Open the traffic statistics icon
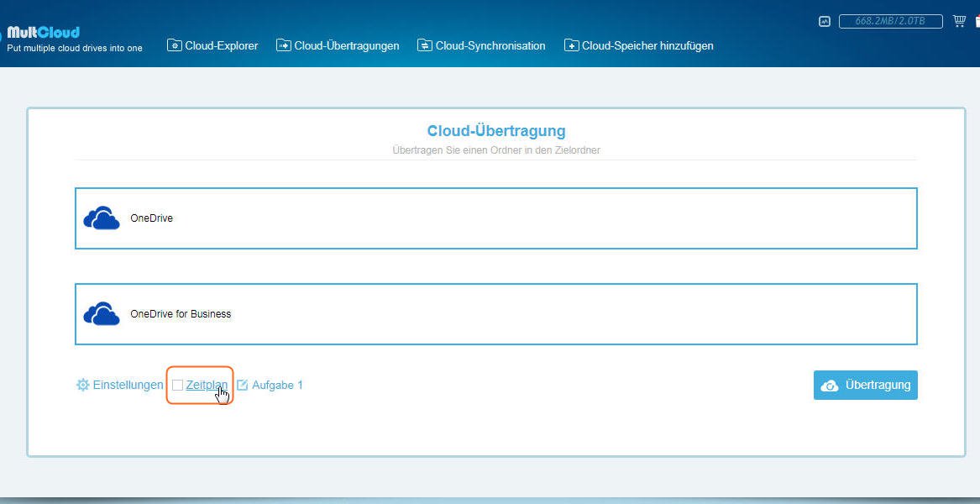The image size is (980, 504). [x=825, y=21]
